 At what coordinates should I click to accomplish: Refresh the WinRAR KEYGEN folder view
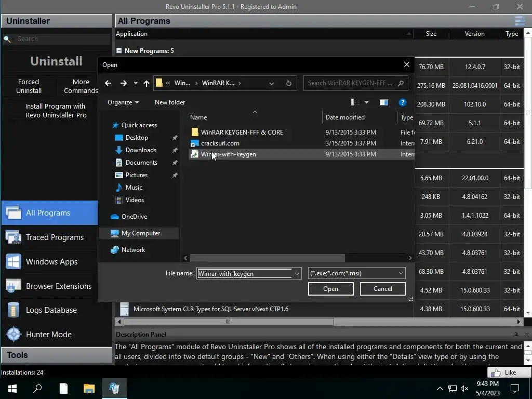click(x=288, y=83)
